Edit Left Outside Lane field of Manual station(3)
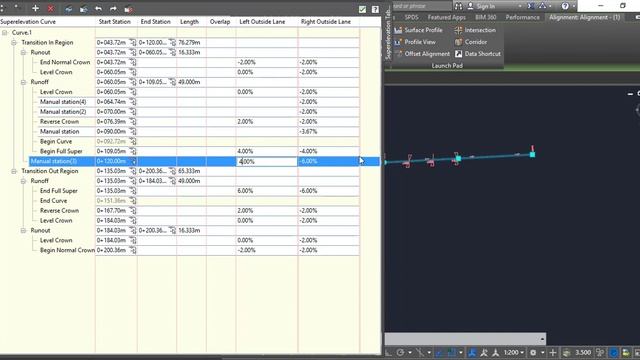Screen dimensions: 640x360 coord(267,162)
